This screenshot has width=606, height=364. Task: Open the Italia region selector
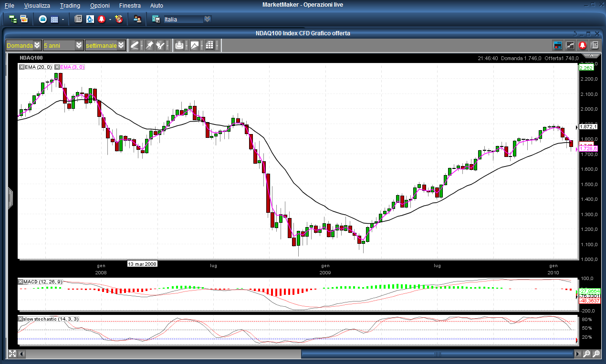pos(207,19)
